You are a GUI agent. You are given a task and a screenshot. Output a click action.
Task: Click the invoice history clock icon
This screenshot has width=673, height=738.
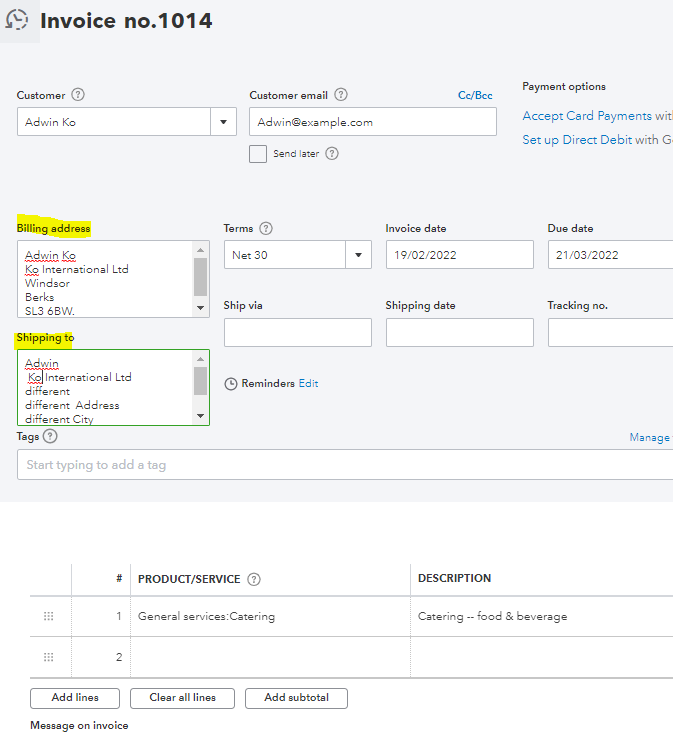click(18, 20)
